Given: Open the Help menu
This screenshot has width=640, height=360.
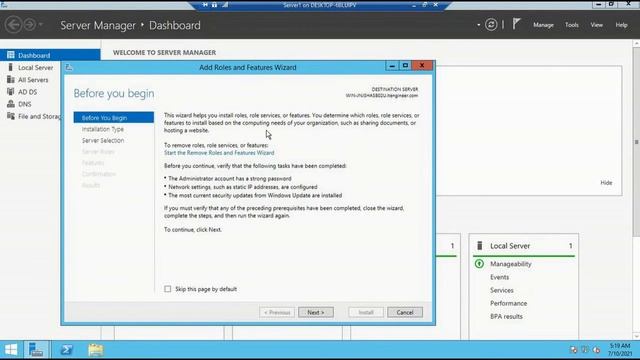Looking at the screenshot, I should point(621,25).
